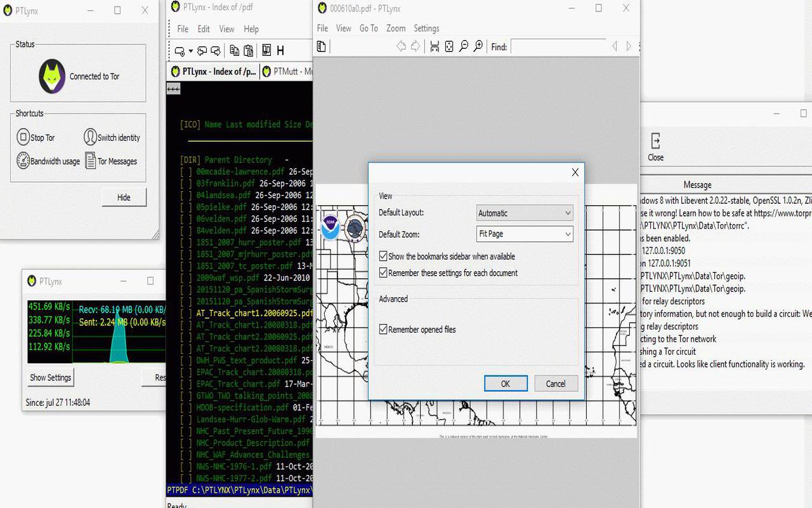Image resolution: width=812 pixels, height=508 pixels.
Task: Open the Default Zoom dropdown
Action: 525,234
